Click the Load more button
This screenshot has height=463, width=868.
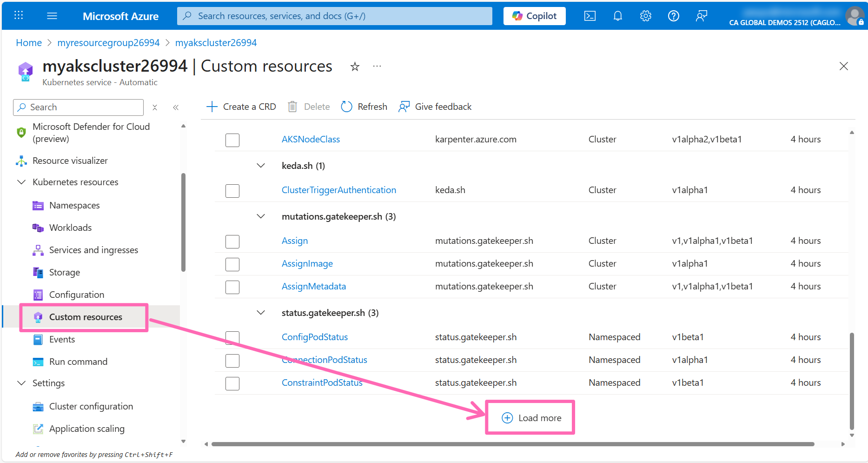point(530,417)
